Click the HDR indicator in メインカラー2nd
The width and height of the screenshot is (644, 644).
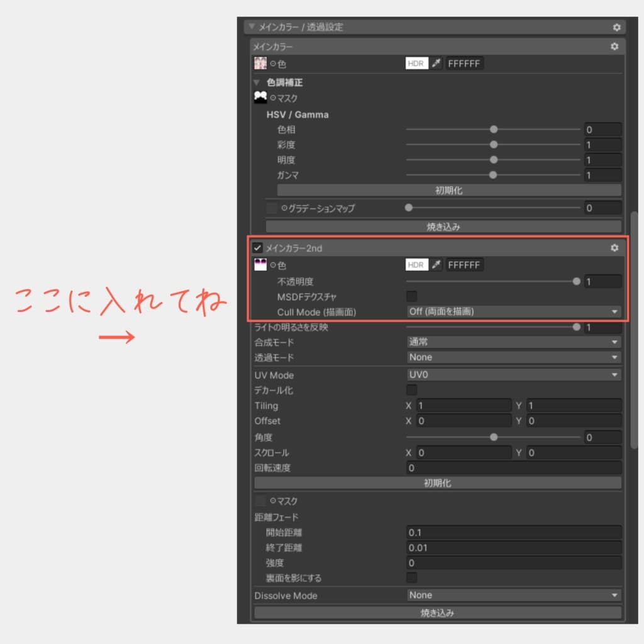click(416, 265)
